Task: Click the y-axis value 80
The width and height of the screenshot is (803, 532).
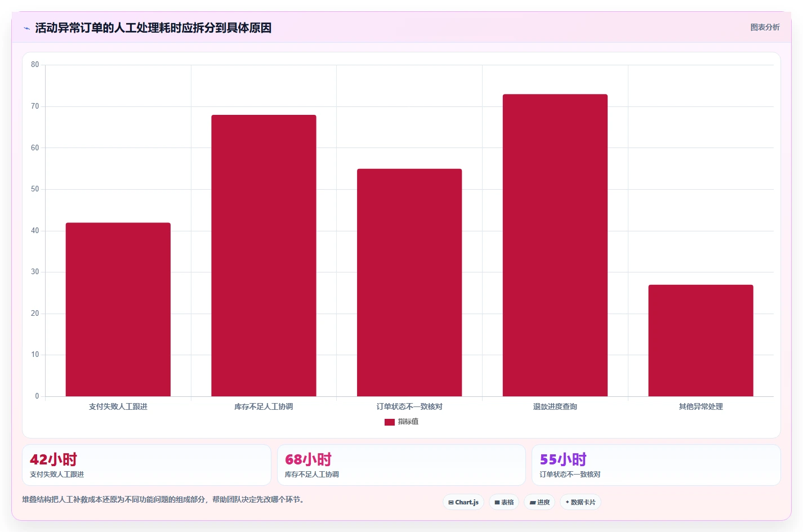Action: [x=35, y=65]
